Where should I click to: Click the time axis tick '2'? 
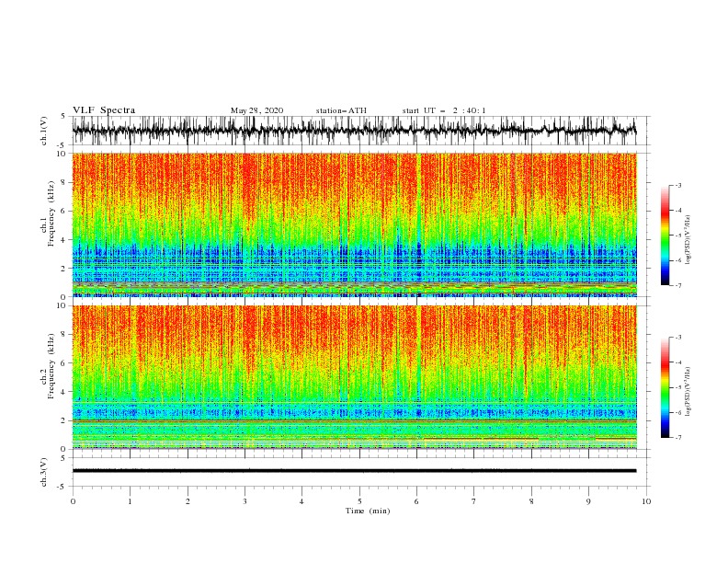[188, 501]
